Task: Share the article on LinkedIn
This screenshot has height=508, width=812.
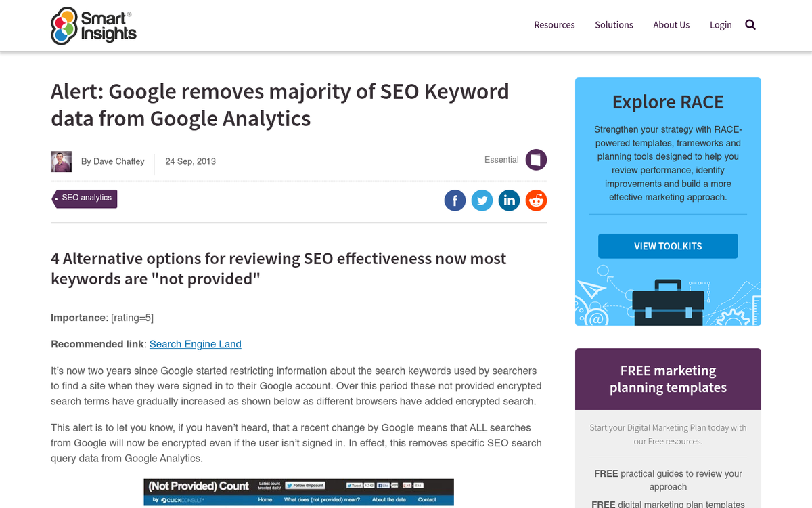Action: (509, 200)
